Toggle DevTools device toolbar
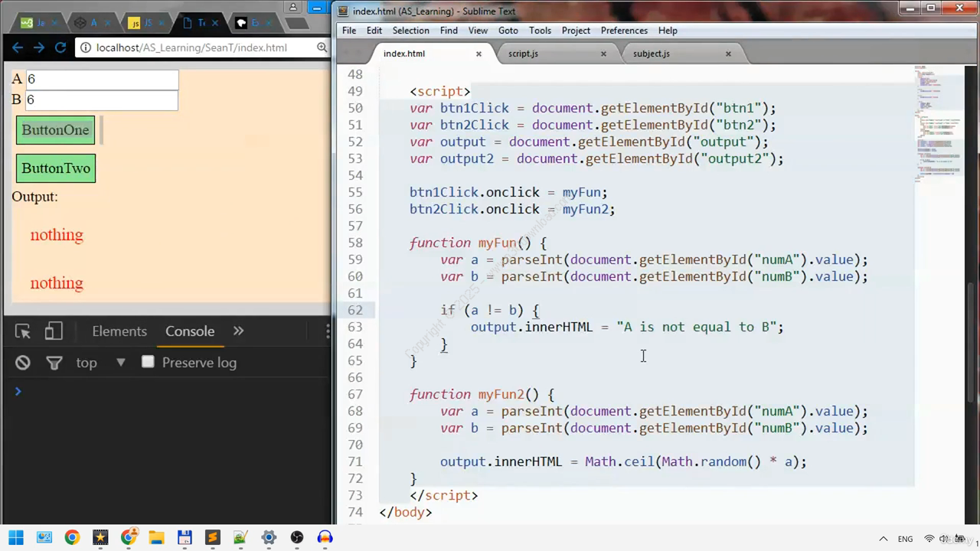This screenshot has height=551, width=980. point(53,331)
